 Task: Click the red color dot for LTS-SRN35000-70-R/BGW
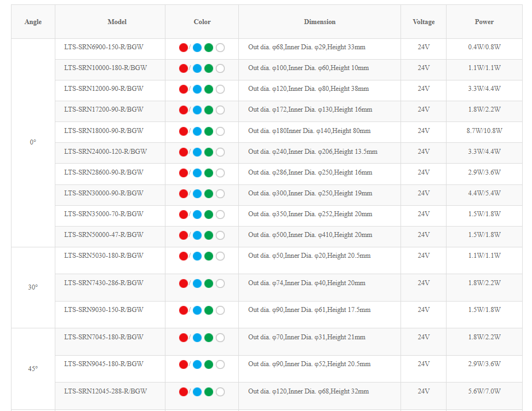pos(184,215)
